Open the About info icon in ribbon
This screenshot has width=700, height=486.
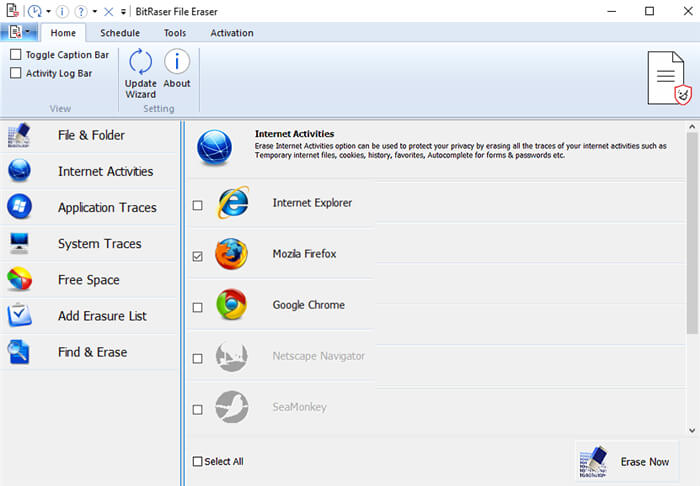(x=177, y=62)
